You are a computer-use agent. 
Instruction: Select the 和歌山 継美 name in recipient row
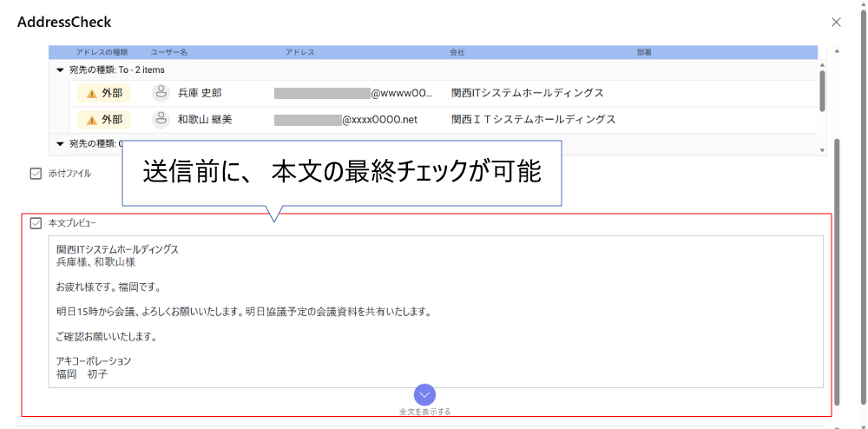[205, 119]
